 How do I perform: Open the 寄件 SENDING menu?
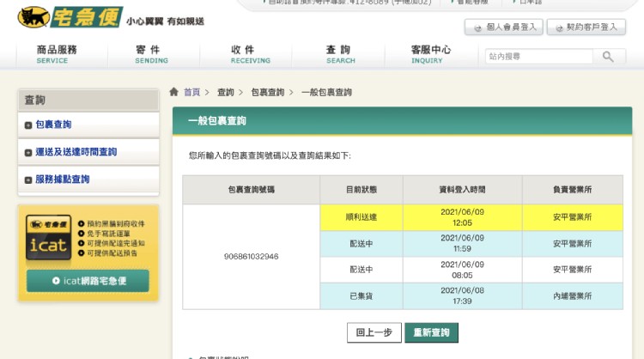coord(151,55)
